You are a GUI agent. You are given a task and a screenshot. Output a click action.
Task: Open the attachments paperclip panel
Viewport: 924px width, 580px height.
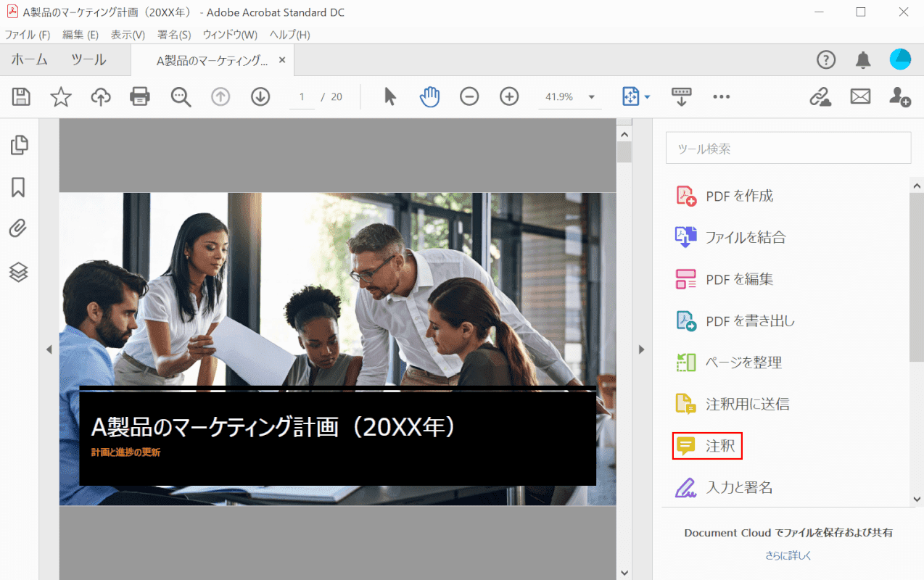[18, 229]
